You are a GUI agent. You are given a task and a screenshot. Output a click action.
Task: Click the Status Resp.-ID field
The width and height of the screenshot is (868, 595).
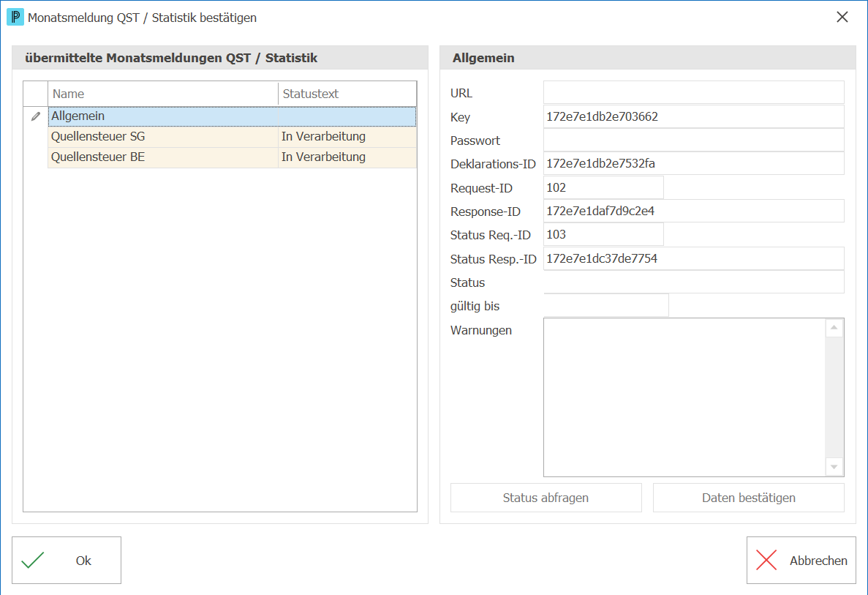[694, 258]
